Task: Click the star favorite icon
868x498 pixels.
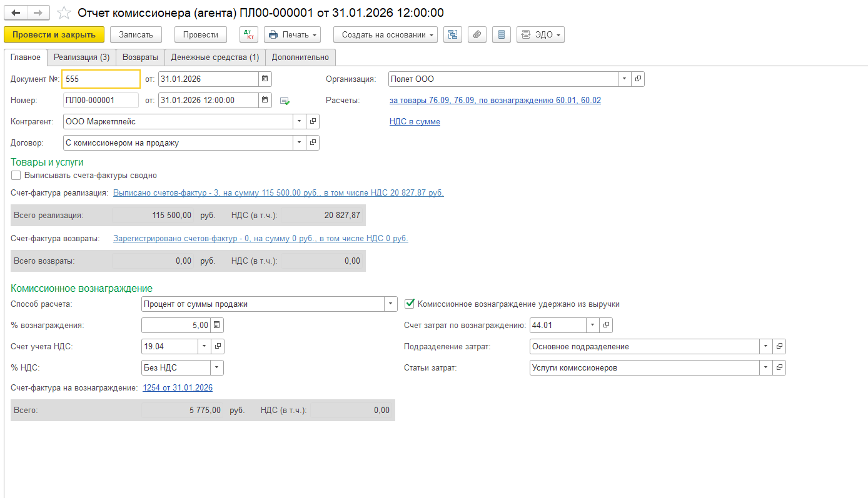Action: 63,13
